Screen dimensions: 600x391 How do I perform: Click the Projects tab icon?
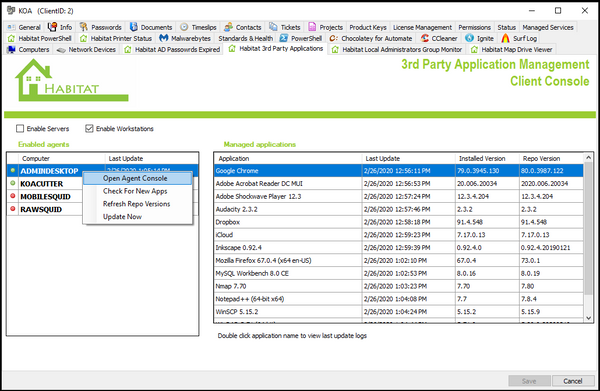pos(312,27)
